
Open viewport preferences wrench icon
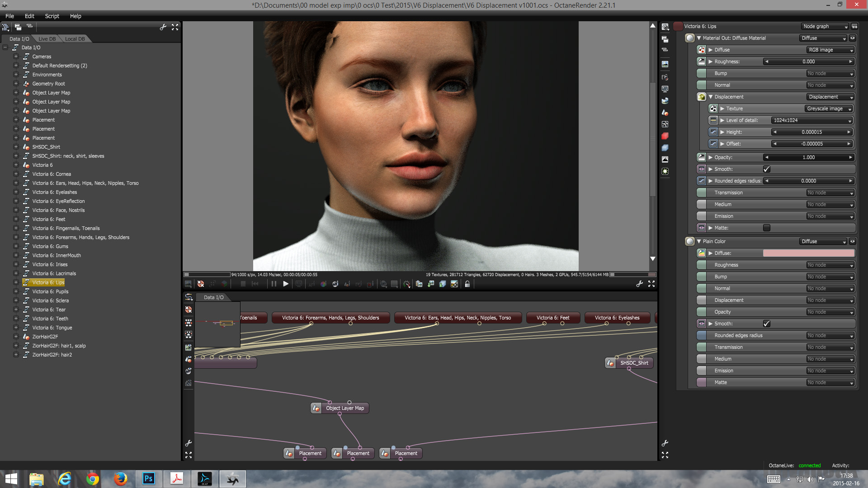639,284
